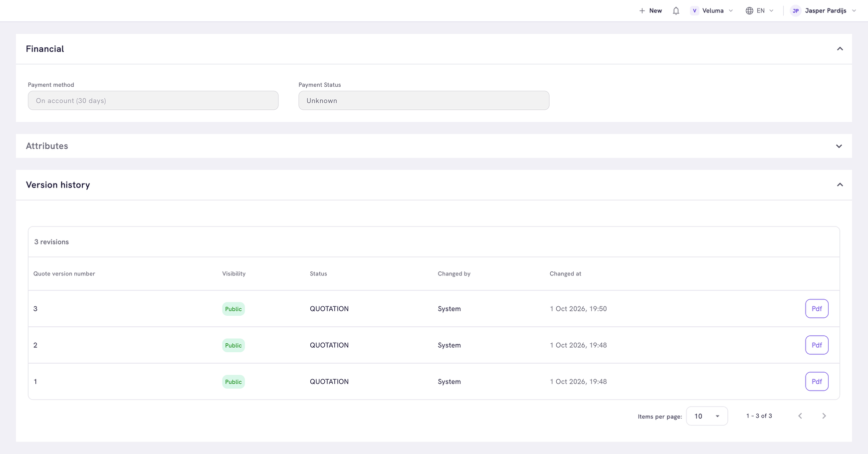868x454 pixels.
Task: Click the JP user avatar
Action: (x=796, y=10)
